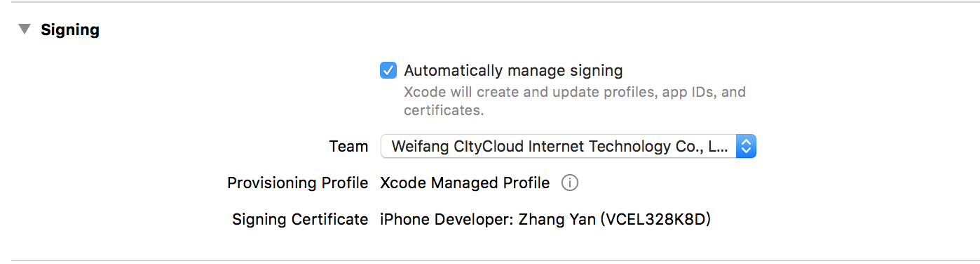Click the Signing section header text
This screenshot has width=980, height=264.
70,30
